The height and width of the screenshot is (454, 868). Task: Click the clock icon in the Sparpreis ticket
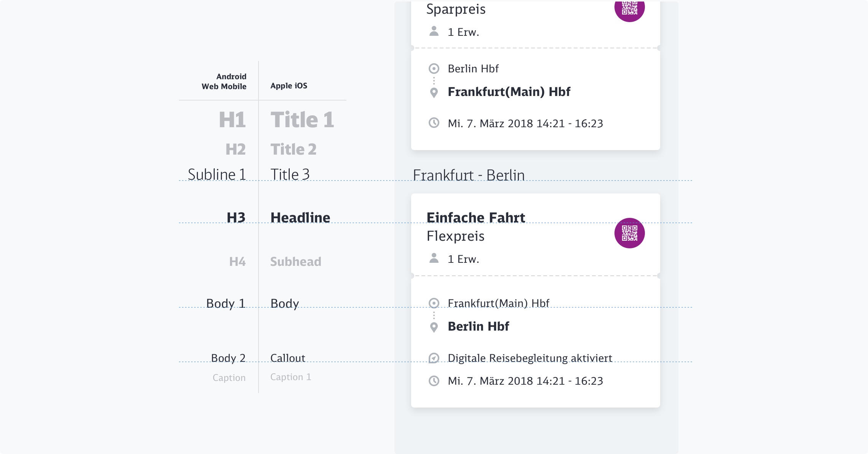[434, 123]
